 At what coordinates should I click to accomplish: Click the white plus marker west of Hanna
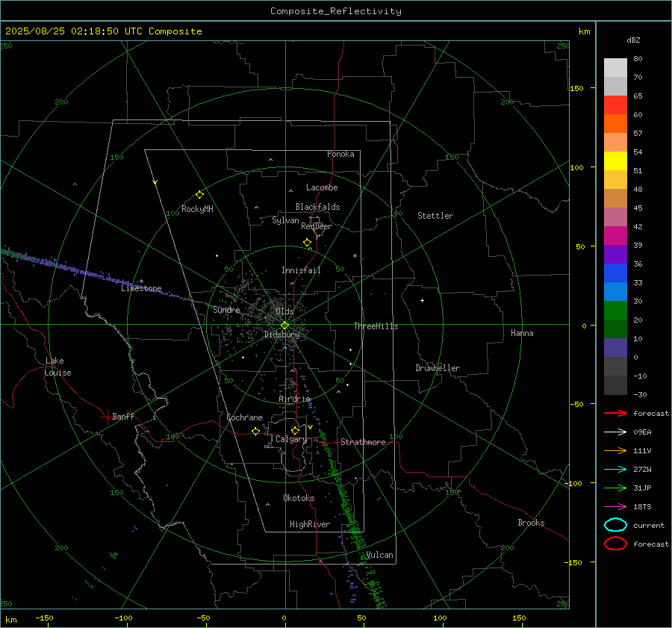422,300
